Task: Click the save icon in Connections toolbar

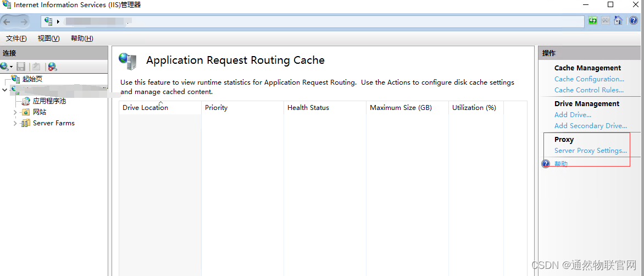Action: (21, 67)
